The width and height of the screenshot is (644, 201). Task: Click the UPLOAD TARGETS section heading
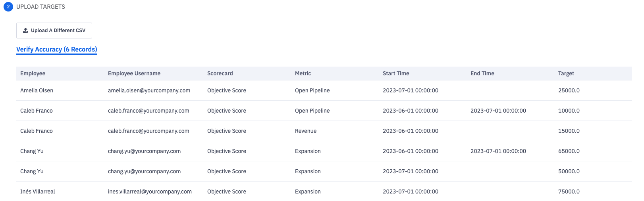(40, 7)
